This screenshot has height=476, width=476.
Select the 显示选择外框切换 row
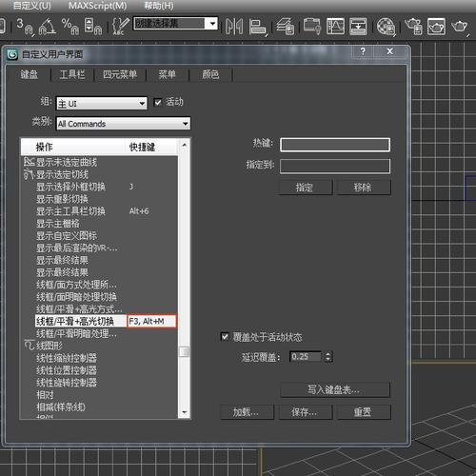tap(99, 187)
